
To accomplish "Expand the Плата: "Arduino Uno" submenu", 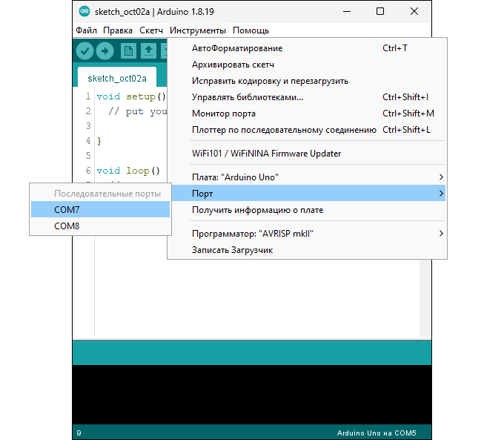I will click(x=307, y=177).
